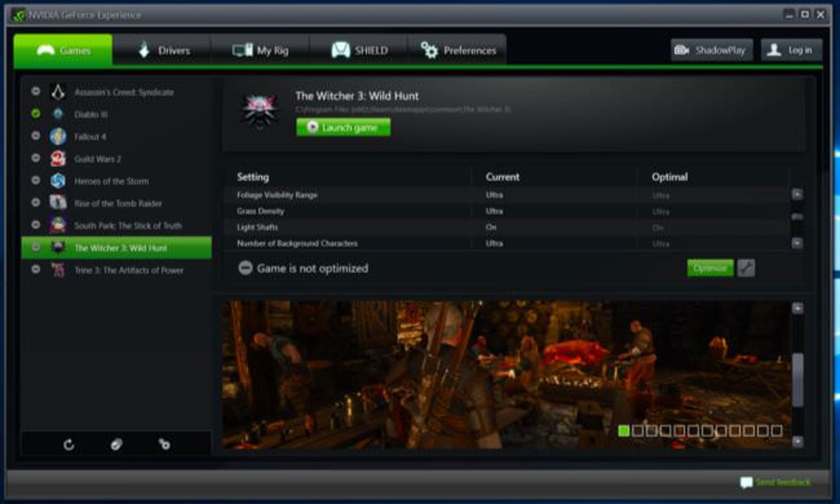Click the not-optimized minus status icon
The width and height of the screenshot is (840, 504).
(245, 268)
